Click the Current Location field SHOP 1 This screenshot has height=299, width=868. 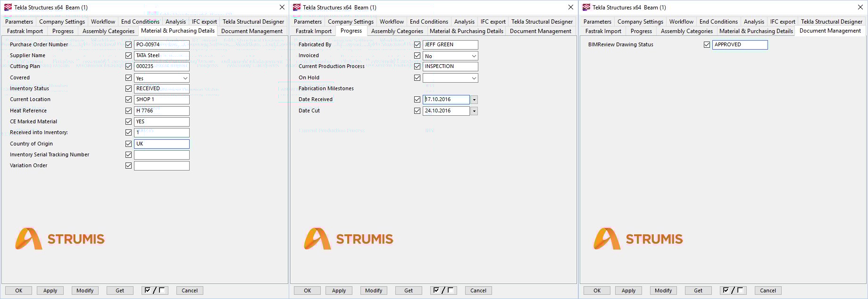point(162,99)
